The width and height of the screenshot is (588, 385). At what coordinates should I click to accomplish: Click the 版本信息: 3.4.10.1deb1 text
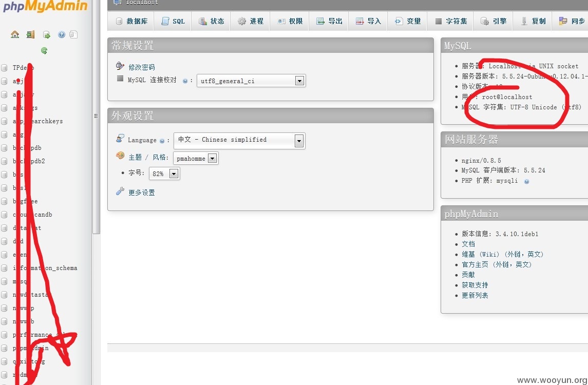[500, 234]
